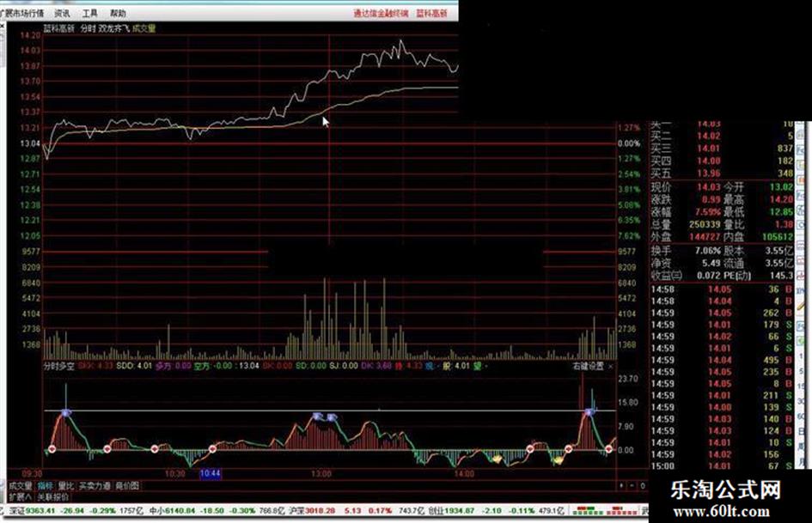The height and width of the screenshot is (523, 812).
Task: Click the minus button beside the bottom tabs
Action: tap(632, 486)
